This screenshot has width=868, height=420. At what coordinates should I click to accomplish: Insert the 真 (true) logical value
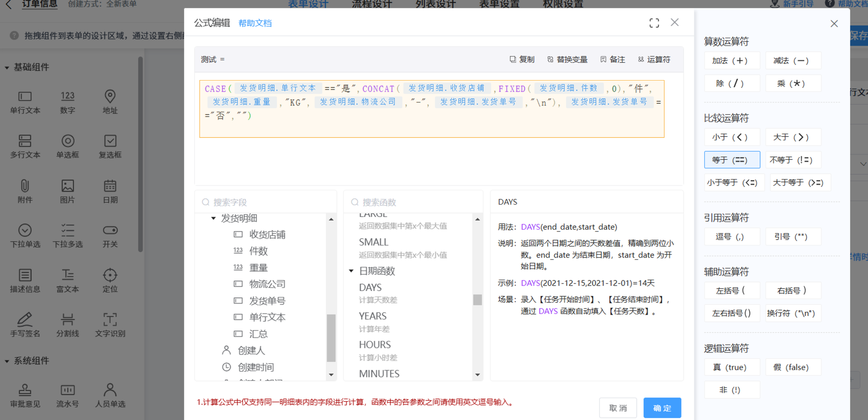point(732,367)
